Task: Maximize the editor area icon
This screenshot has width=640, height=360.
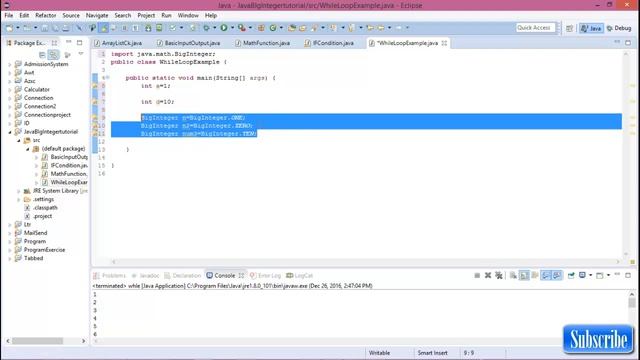Action: (628, 42)
